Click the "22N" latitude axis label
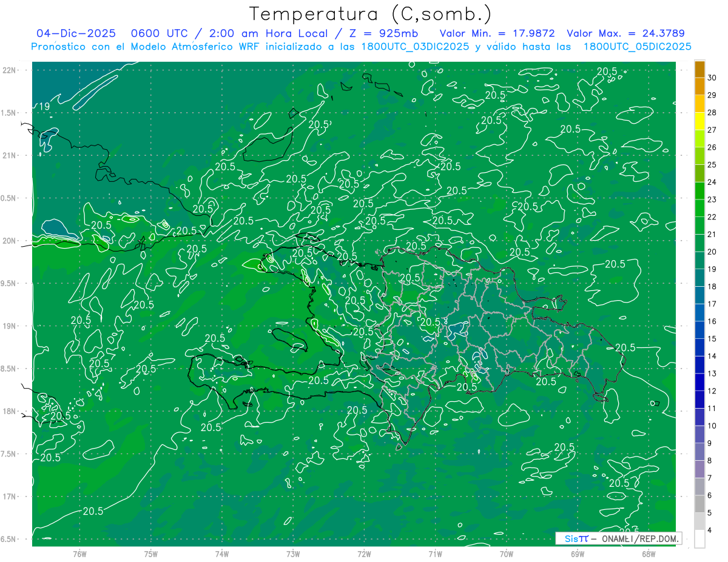The width and height of the screenshot is (728, 562). 10,70
